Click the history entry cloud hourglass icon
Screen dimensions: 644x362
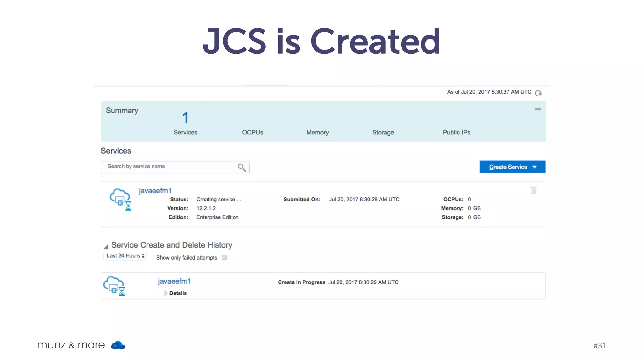[x=114, y=286]
